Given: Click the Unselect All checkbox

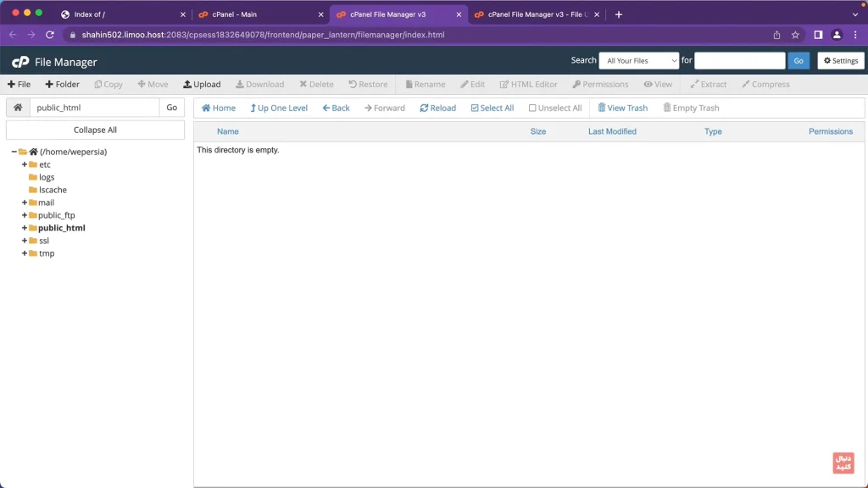Looking at the screenshot, I should [532, 108].
